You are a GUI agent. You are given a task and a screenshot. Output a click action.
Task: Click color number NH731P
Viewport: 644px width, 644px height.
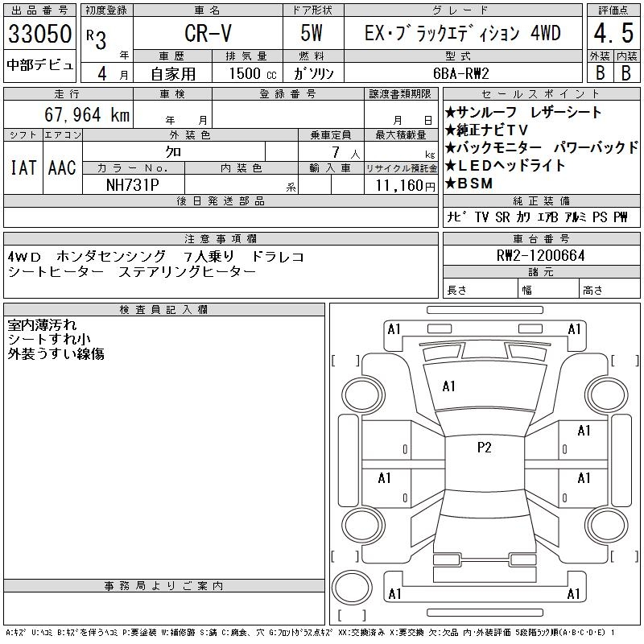click(133, 185)
